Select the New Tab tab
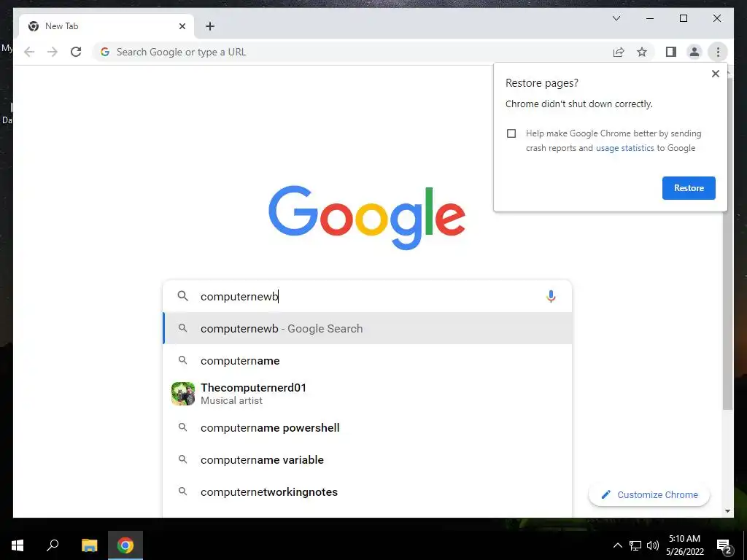The height and width of the screenshot is (560, 747). 107,26
